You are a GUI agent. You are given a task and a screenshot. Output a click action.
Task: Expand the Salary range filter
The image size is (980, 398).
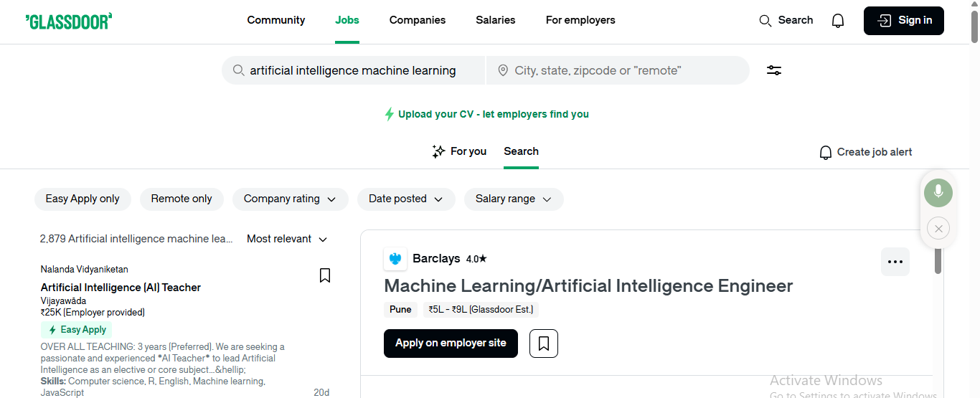tap(513, 199)
